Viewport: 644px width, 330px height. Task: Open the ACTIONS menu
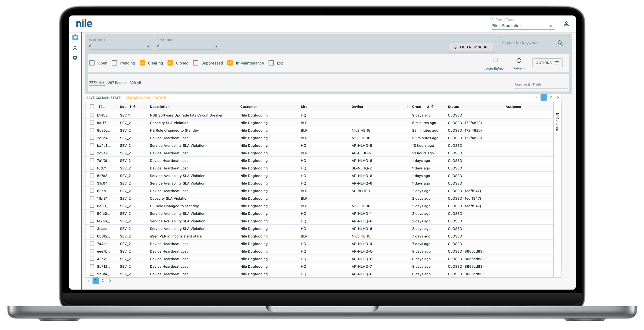click(x=547, y=63)
